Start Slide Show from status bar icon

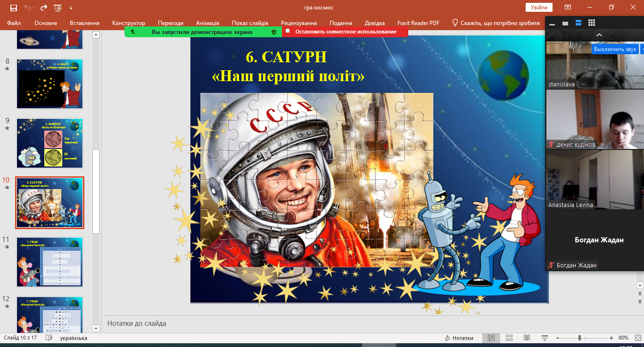(545, 338)
